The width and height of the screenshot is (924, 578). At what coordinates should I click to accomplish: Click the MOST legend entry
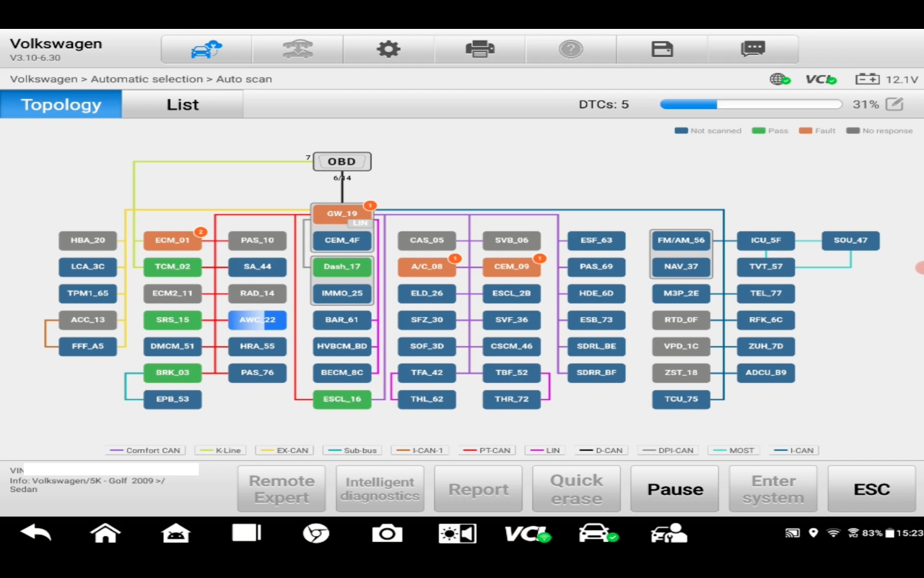coord(735,450)
